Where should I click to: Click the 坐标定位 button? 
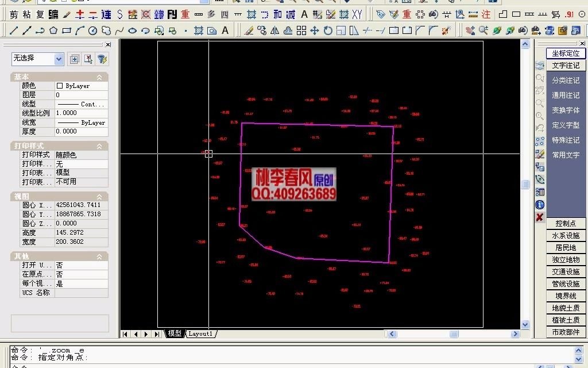pyautogui.click(x=566, y=53)
